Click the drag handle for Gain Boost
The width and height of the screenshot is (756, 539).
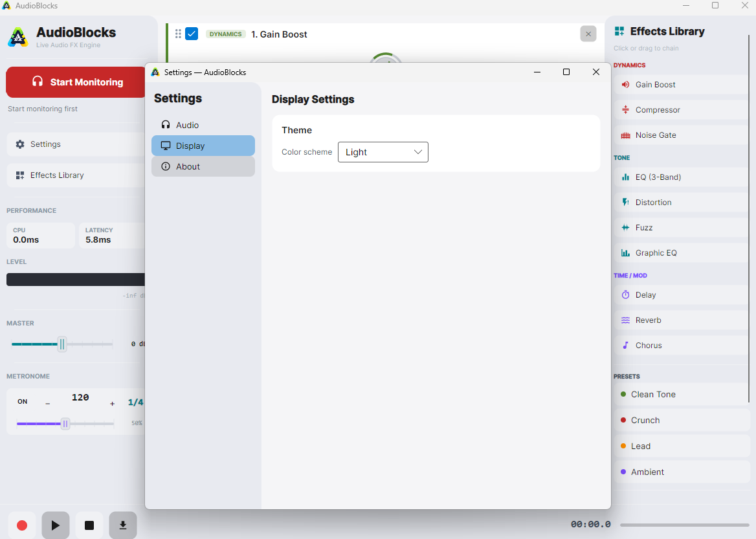click(x=178, y=34)
